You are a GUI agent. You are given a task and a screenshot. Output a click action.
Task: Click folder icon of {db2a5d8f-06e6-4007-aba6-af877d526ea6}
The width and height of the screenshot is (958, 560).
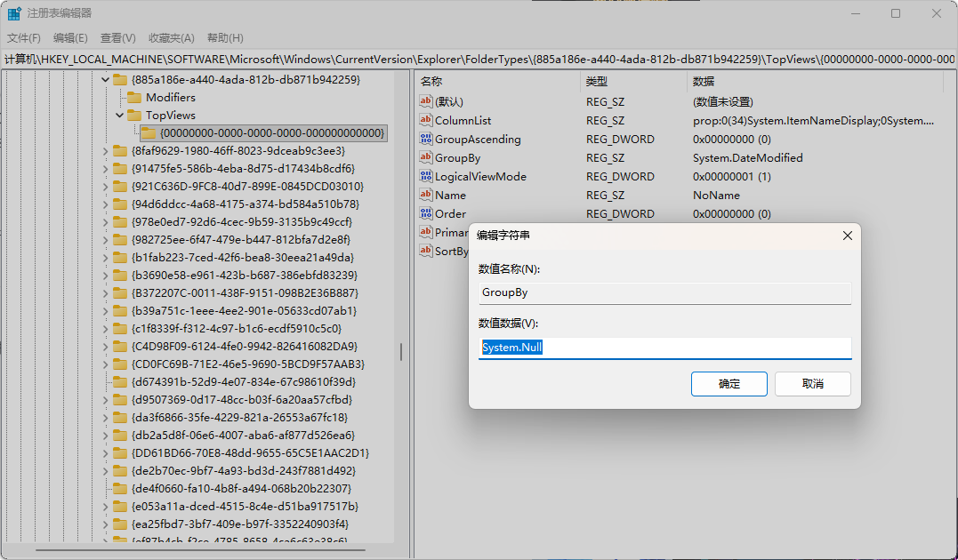click(120, 435)
